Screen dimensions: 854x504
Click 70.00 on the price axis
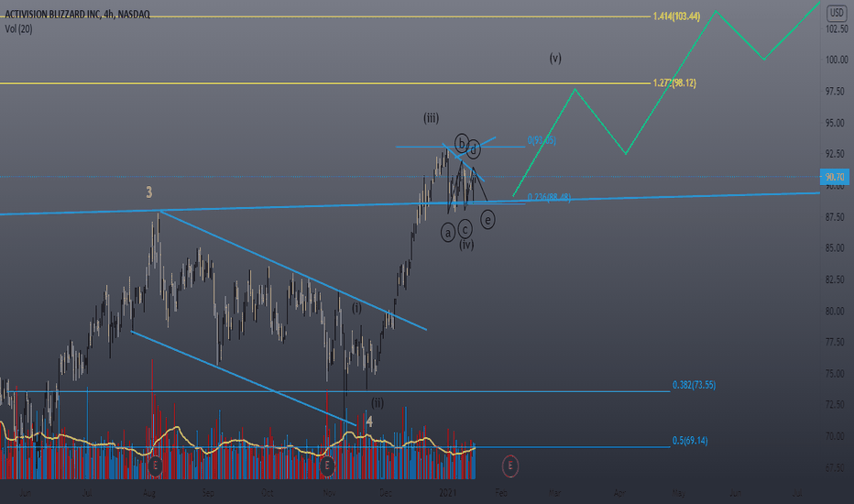835,436
